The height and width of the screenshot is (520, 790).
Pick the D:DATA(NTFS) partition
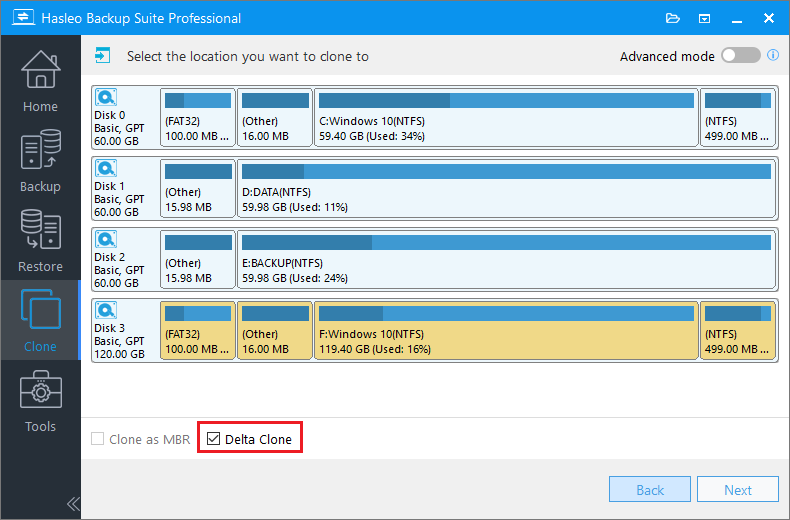506,187
